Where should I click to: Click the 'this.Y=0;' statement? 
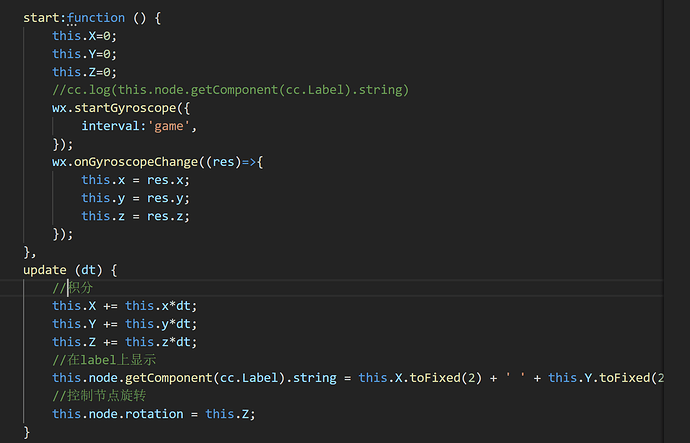coord(85,53)
